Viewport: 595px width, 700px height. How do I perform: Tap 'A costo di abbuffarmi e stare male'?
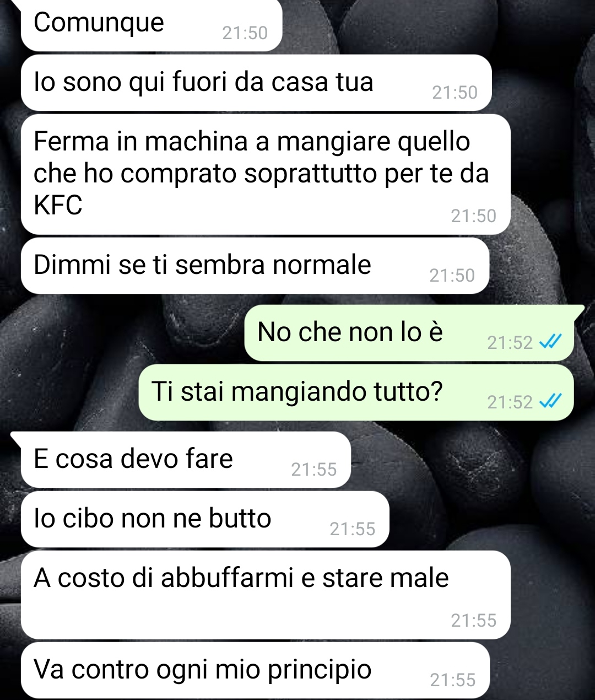click(x=266, y=595)
